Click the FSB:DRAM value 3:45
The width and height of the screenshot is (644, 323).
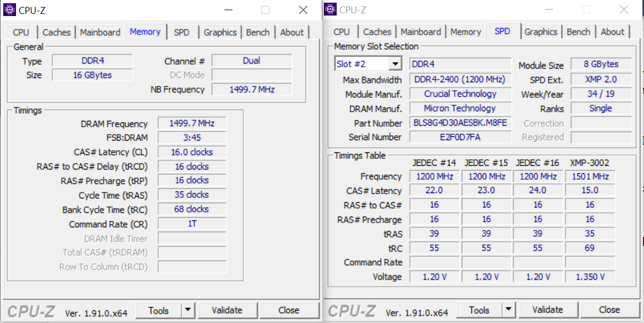pos(192,137)
